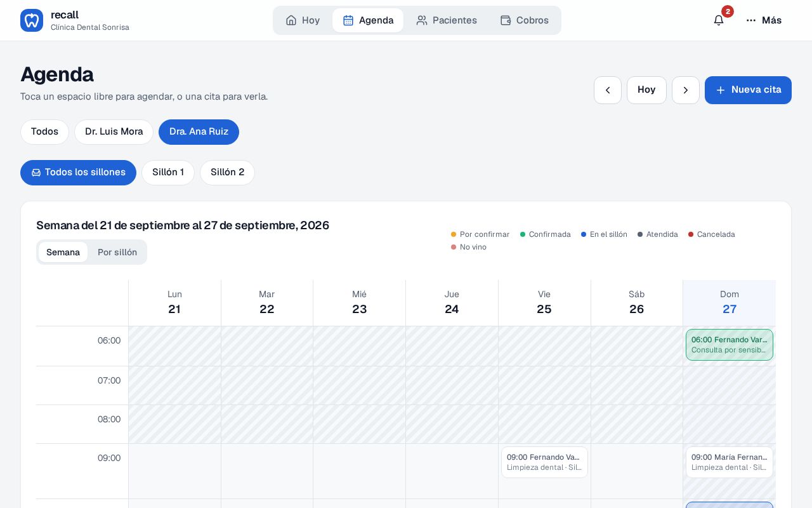Click the En el sillón legend label

coord(608,234)
